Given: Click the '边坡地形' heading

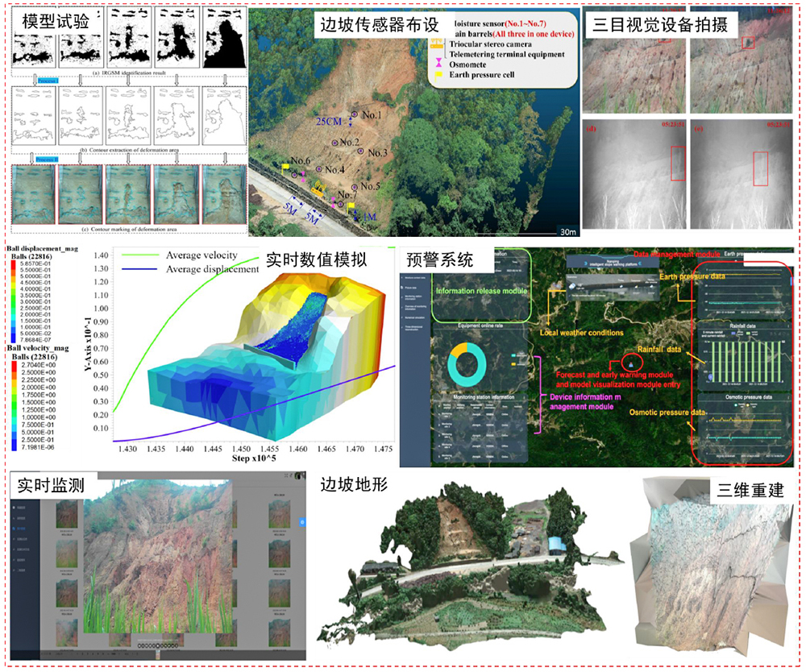Looking at the screenshot, I should click(354, 484).
